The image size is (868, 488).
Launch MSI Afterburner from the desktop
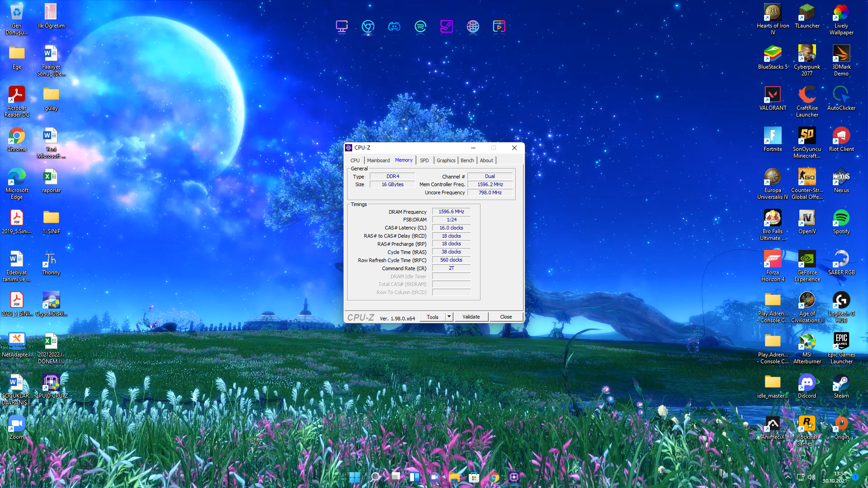pyautogui.click(x=807, y=342)
